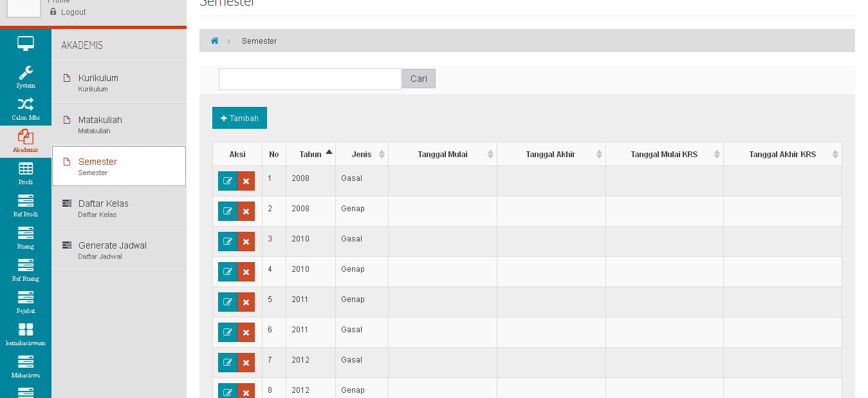Screen dimensions: 868x398
Task: Click the home icon in breadcrumb
Action: click(x=215, y=41)
